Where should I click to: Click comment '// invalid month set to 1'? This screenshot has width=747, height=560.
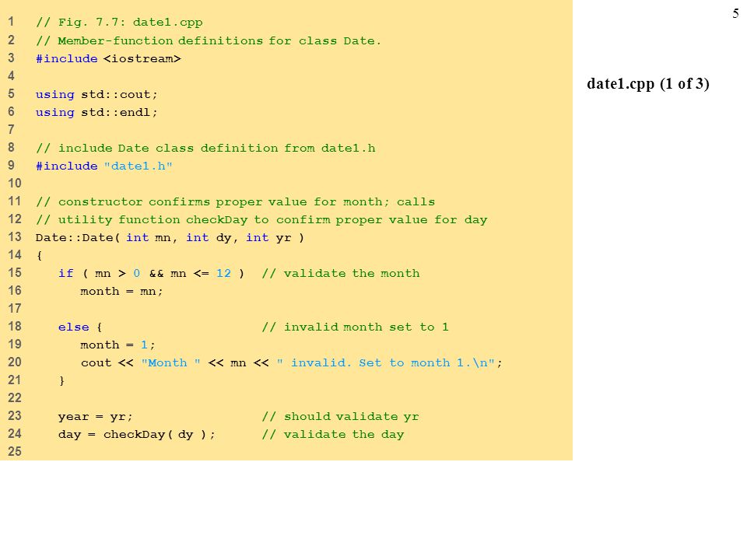tap(355, 327)
